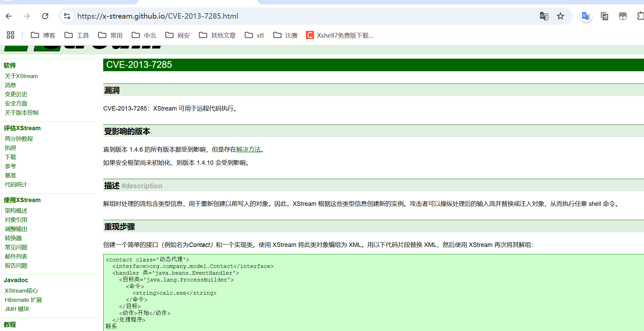This screenshot has height=331, width=644.
Task: Open the 下载 sidebar link
Action: click(11, 157)
